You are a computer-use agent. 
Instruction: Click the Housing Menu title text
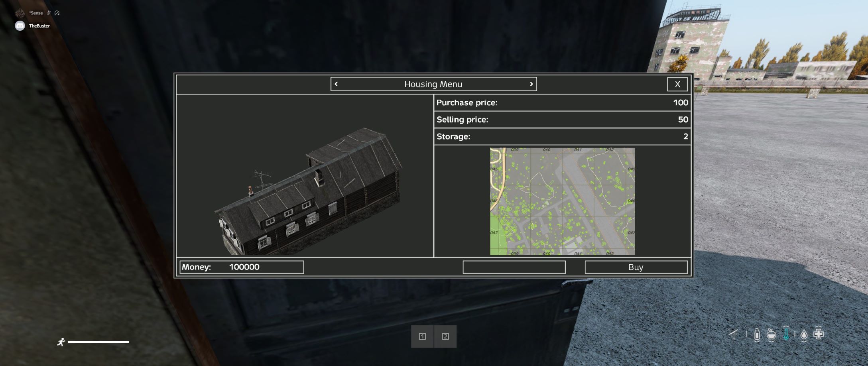point(433,84)
